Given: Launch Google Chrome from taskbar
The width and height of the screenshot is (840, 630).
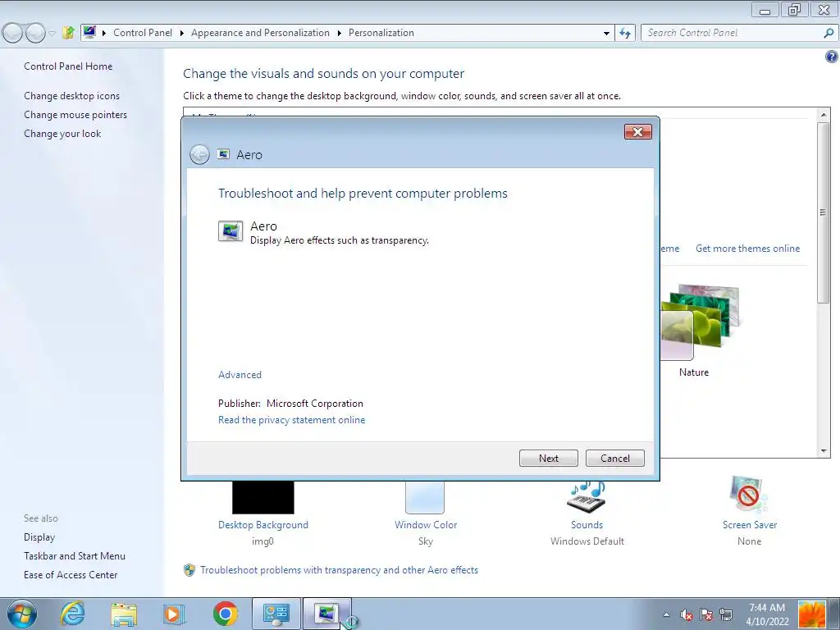Looking at the screenshot, I should tap(226, 614).
